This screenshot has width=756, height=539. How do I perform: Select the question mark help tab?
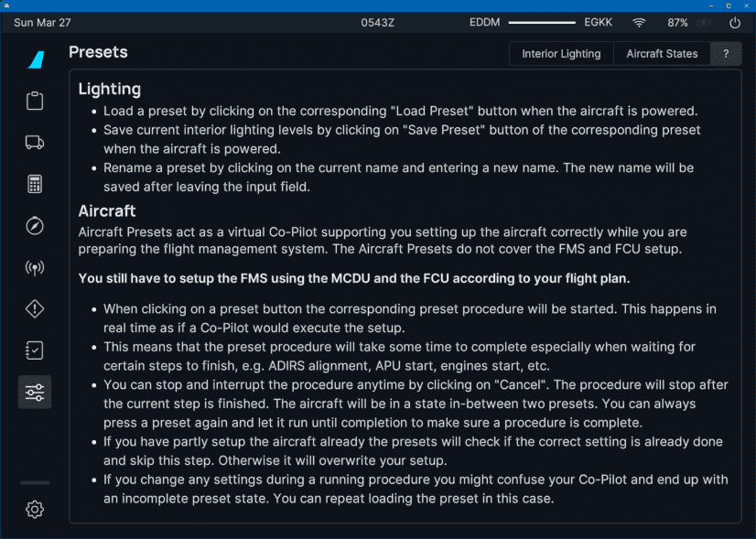tap(726, 54)
